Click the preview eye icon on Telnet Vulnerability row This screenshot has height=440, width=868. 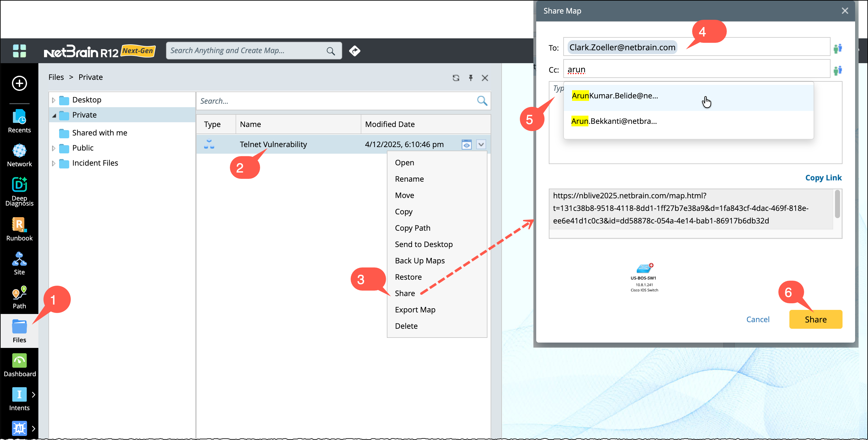point(466,145)
